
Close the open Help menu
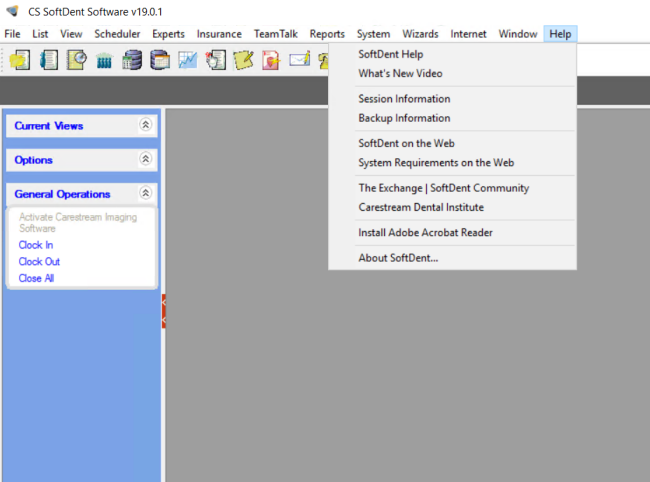pos(560,34)
